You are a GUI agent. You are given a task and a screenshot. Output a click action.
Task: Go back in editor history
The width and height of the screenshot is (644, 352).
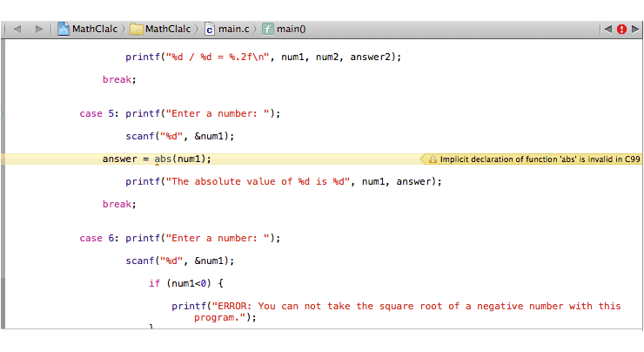coord(17,29)
